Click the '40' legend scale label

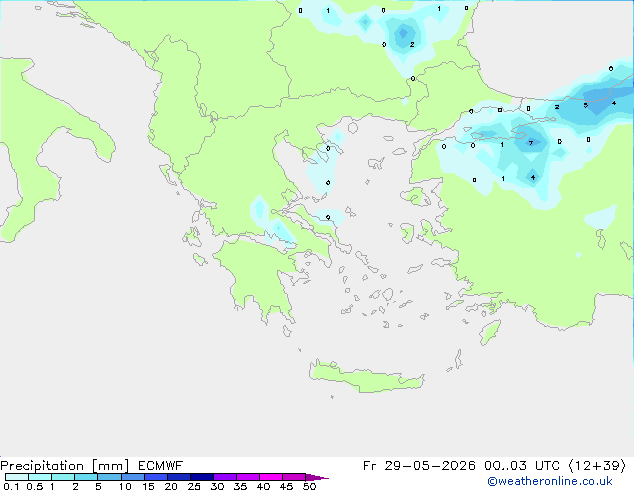tap(263, 486)
